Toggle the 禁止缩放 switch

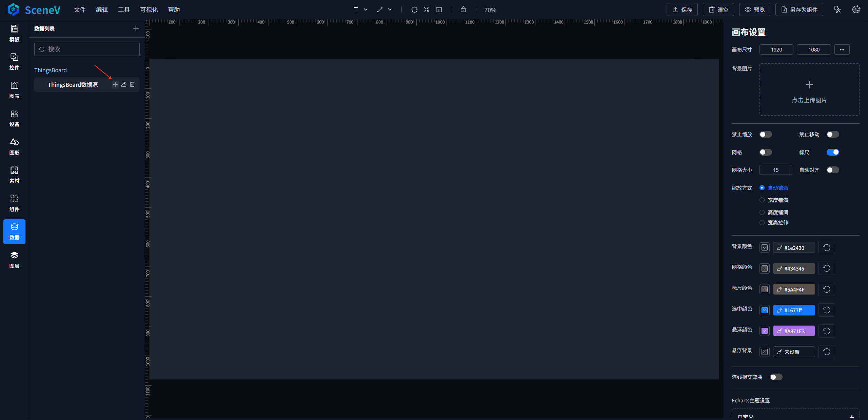[x=766, y=135]
